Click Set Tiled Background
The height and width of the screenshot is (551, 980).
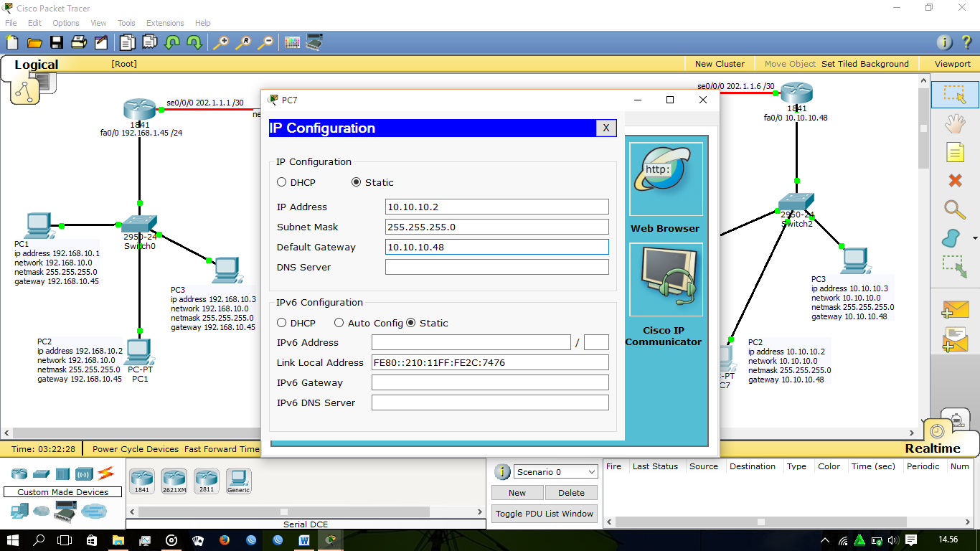pyautogui.click(x=865, y=64)
